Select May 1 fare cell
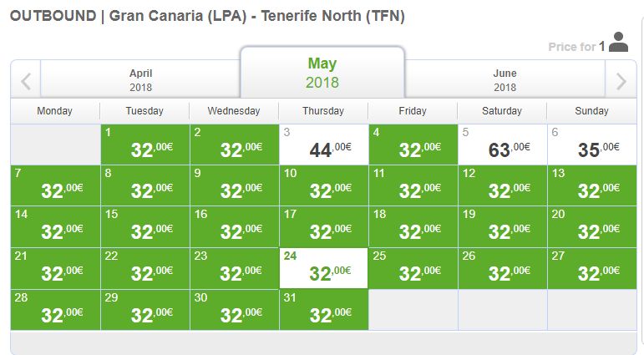The width and height of the screenshot is (644, 355). [x=145, y=145]
